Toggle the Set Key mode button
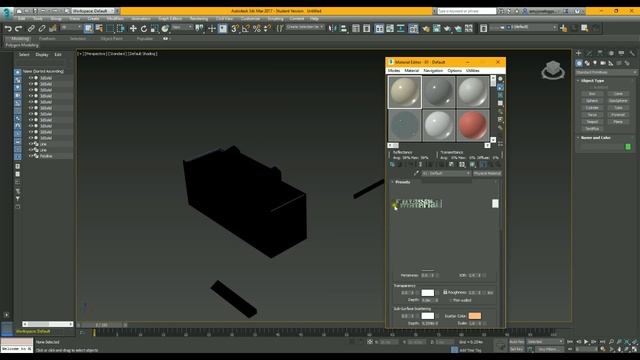The image size is (640, 360). point(516,349)
